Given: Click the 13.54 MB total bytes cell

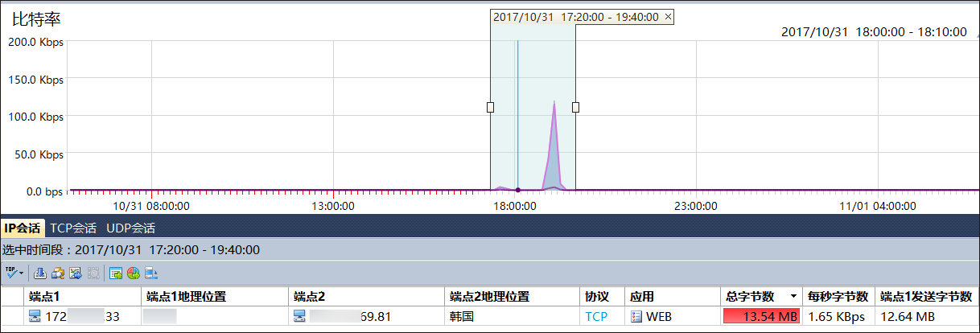Looking at the screenshot, I should click(761, 316).
